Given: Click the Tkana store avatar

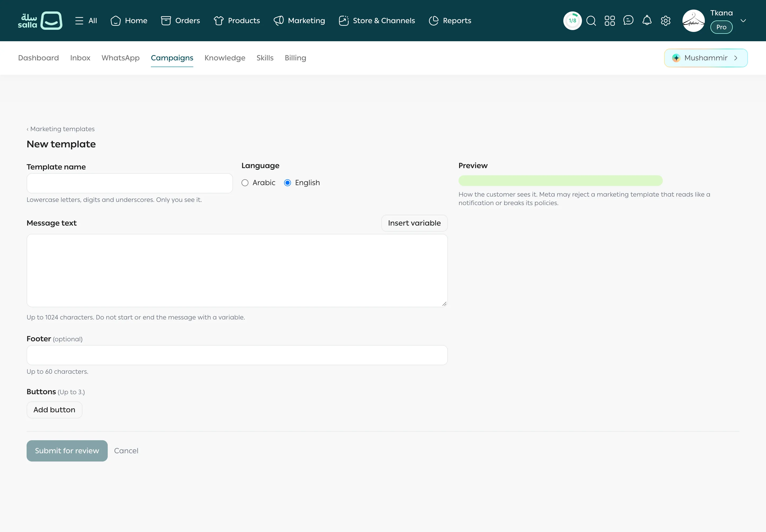Looking at the screenshot, I should click(694, 21).
